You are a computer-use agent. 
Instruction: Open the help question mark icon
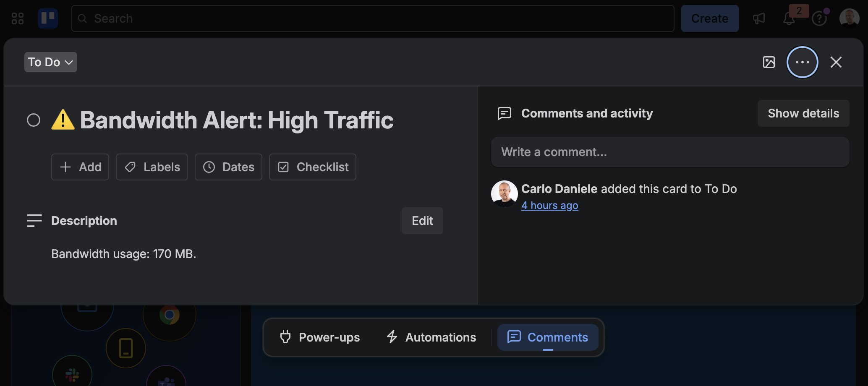click(x=819, y=18)
